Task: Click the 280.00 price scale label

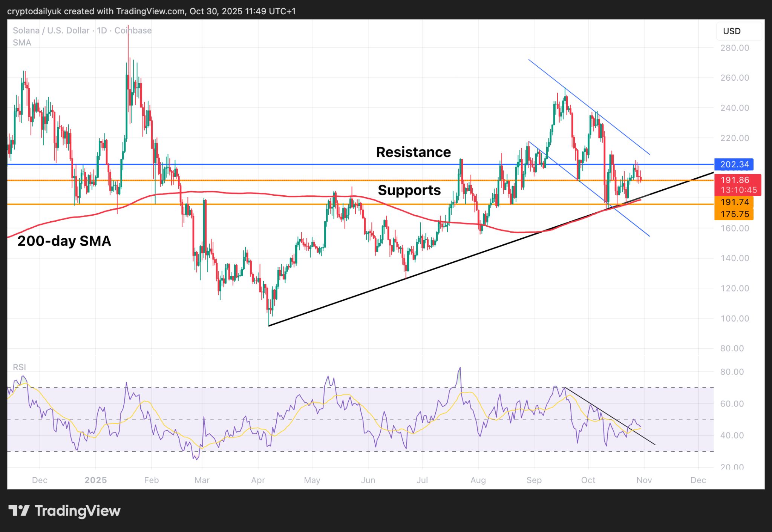Action: 734,48
